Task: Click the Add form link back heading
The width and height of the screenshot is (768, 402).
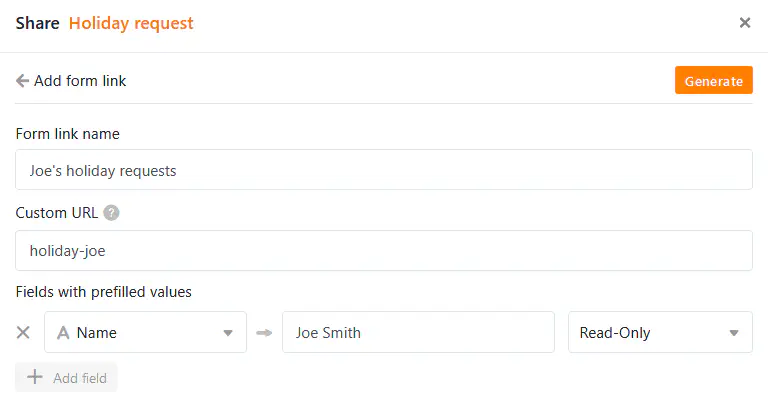Action: tap(80, 81)
